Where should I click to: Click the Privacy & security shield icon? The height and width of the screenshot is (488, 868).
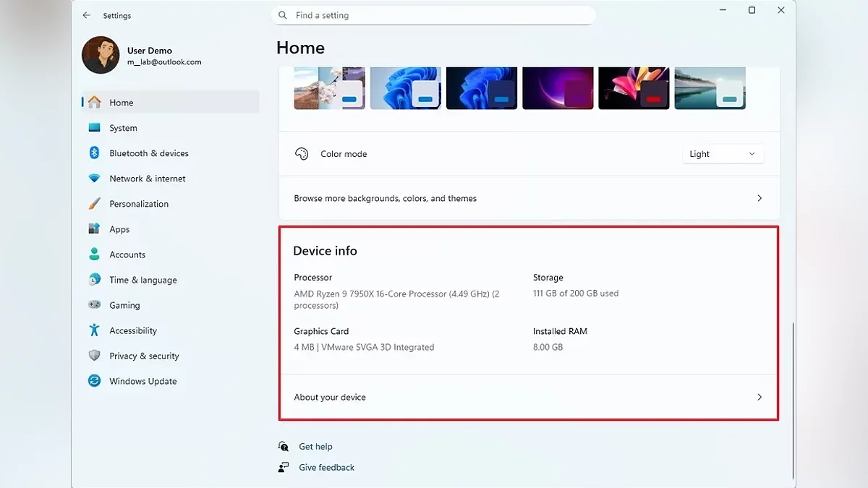coord(94,356)
